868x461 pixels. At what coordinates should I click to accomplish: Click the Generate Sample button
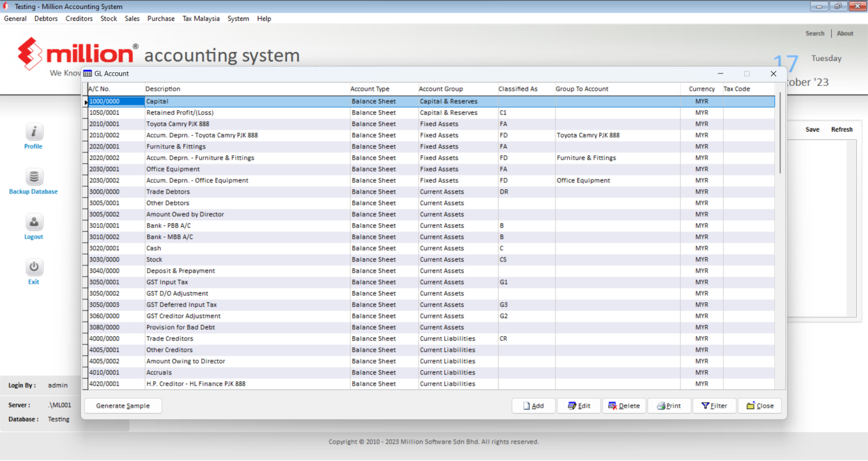click(123, 406)
